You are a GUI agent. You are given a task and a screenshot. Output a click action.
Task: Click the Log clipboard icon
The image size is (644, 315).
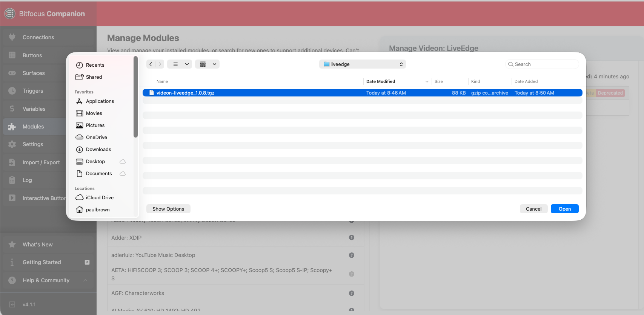[x=12, y=180]
